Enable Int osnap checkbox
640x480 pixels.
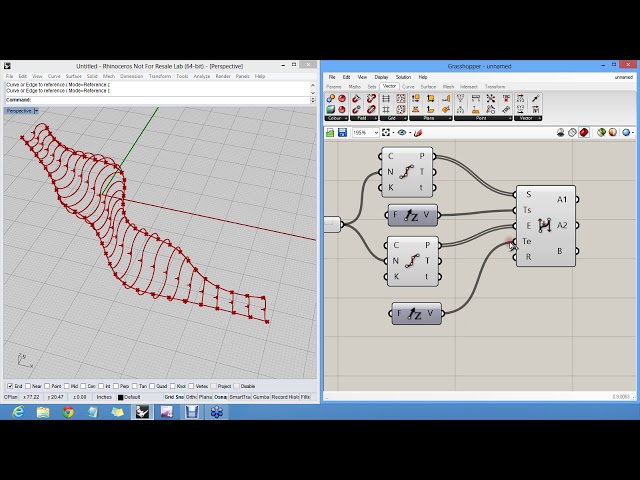(x=101, y=386)
